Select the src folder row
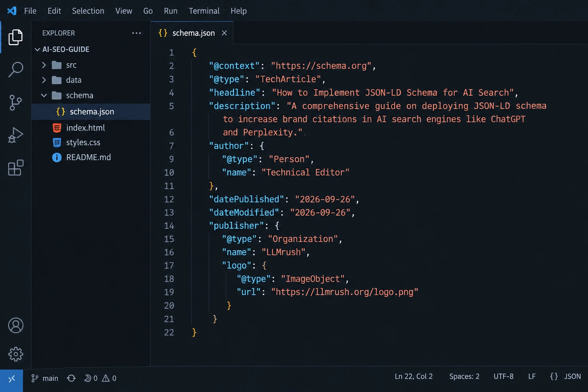The height and width of the screenshot is (392, 588). coord(91,65)
